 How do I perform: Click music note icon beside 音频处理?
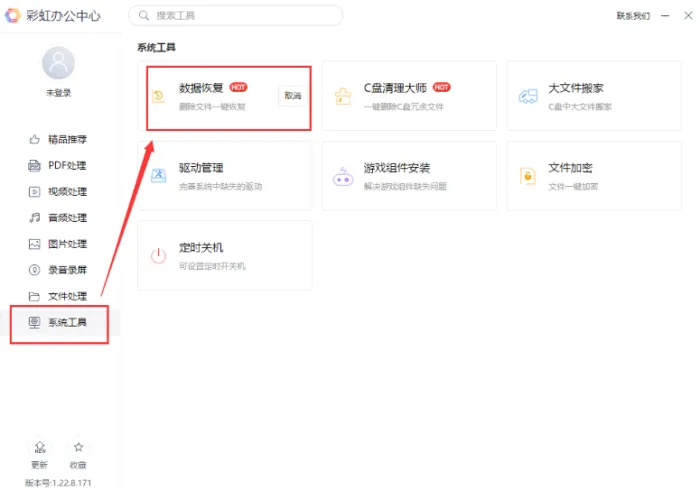[x=34, y=218]
